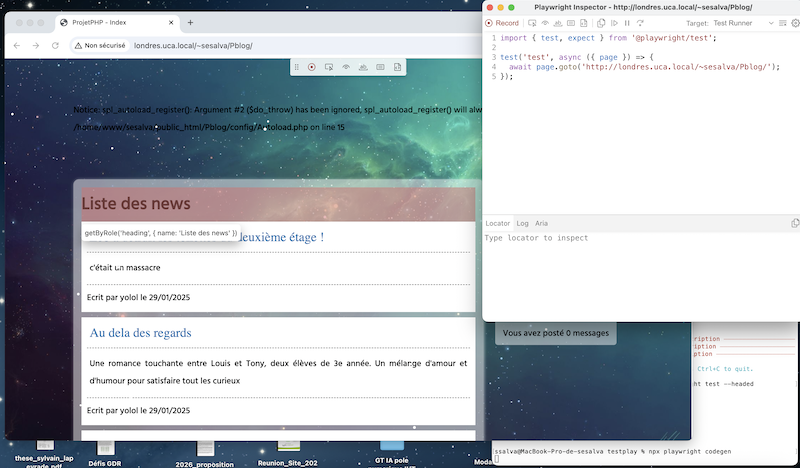Copy generated code via Inspector copy icon
Image resolution: width=800 pixels, height=468 pixels.
point(601,23)
